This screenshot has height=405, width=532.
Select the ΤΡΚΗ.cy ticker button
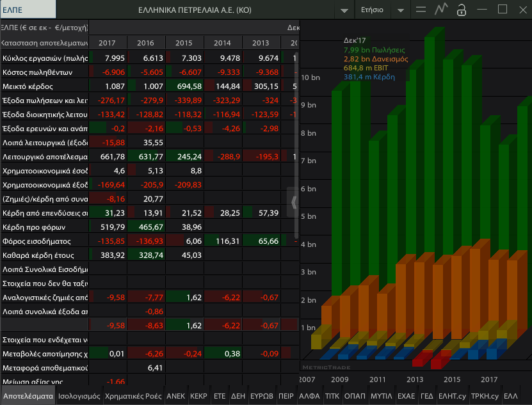[485, 396]
